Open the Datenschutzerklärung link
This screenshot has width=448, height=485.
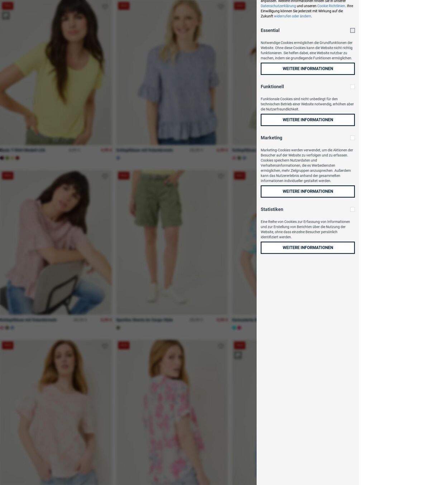click(x=278, y=6)
